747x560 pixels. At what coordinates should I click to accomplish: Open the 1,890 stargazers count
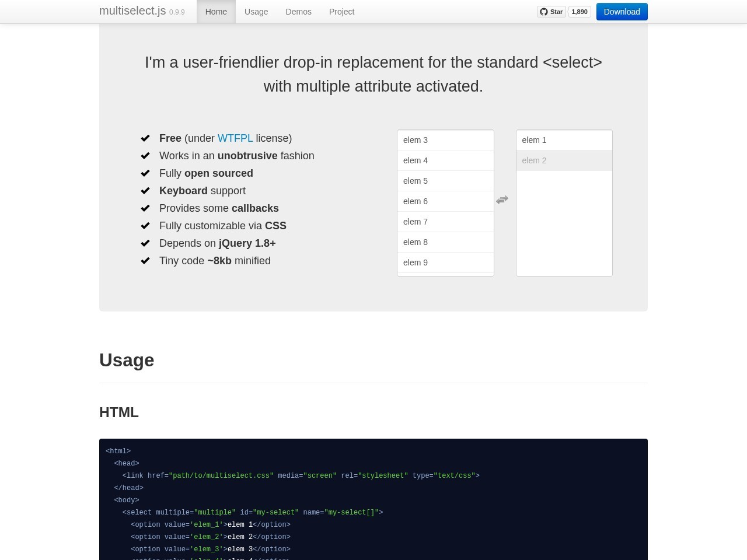click(x=580, y=12)
